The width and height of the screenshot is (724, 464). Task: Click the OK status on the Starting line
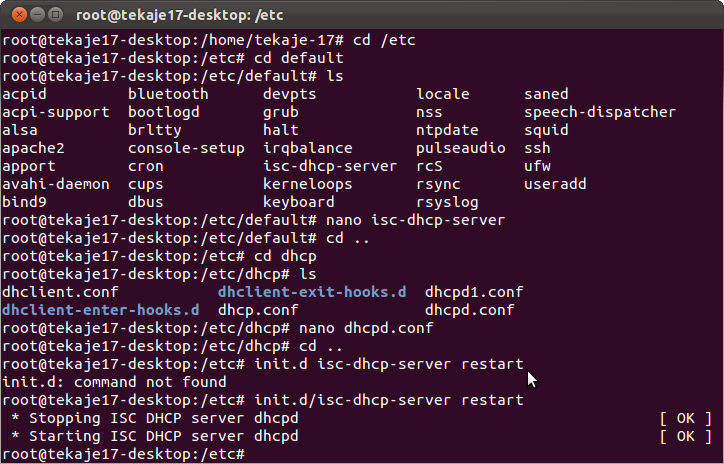click(x=686, y=436)
